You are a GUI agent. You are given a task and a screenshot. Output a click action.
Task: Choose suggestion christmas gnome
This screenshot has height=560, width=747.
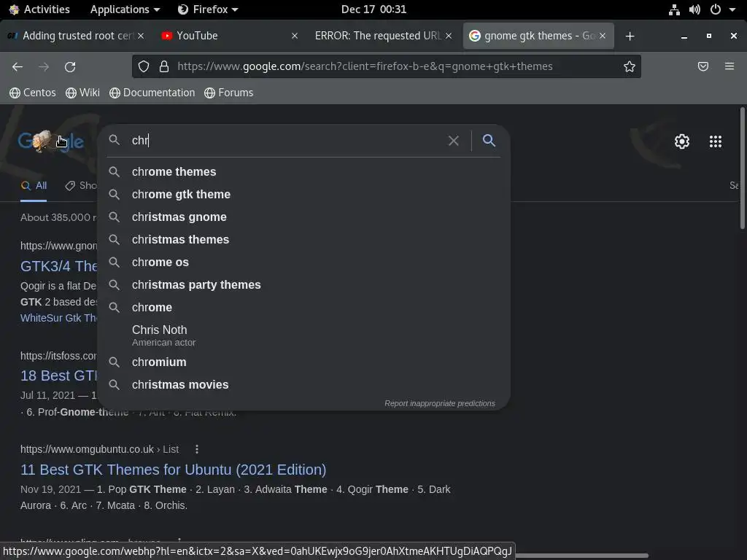tap(303, 217)
